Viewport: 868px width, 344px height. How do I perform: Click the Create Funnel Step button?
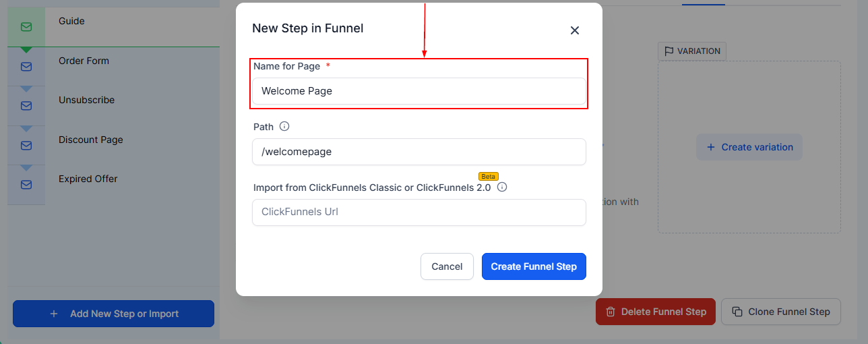coord(534,266)
